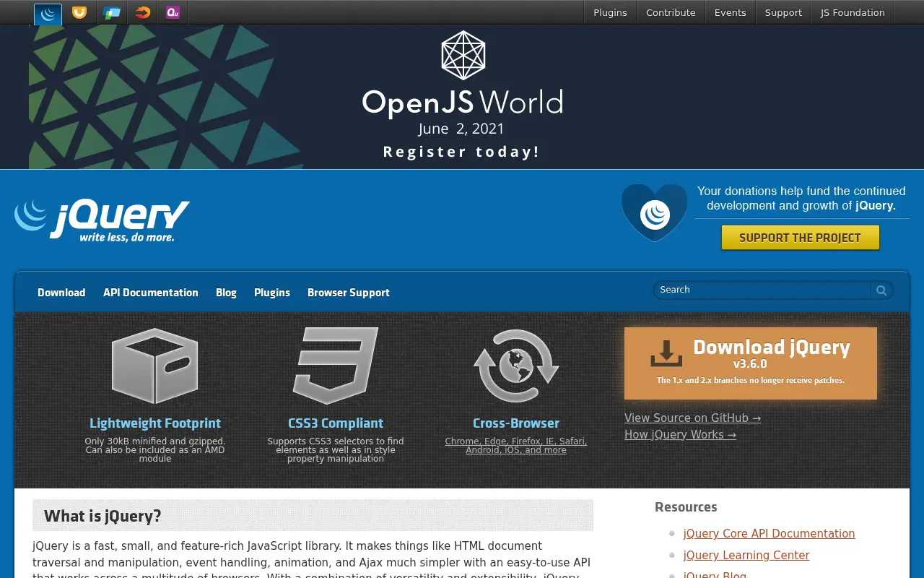Open the jQuery project icon in top bar

[48, 13]
